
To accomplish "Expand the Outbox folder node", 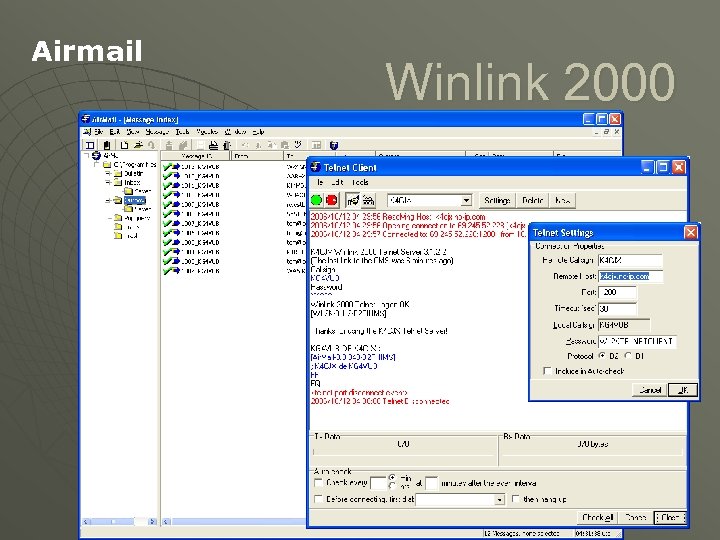I will tap(108, 201).
